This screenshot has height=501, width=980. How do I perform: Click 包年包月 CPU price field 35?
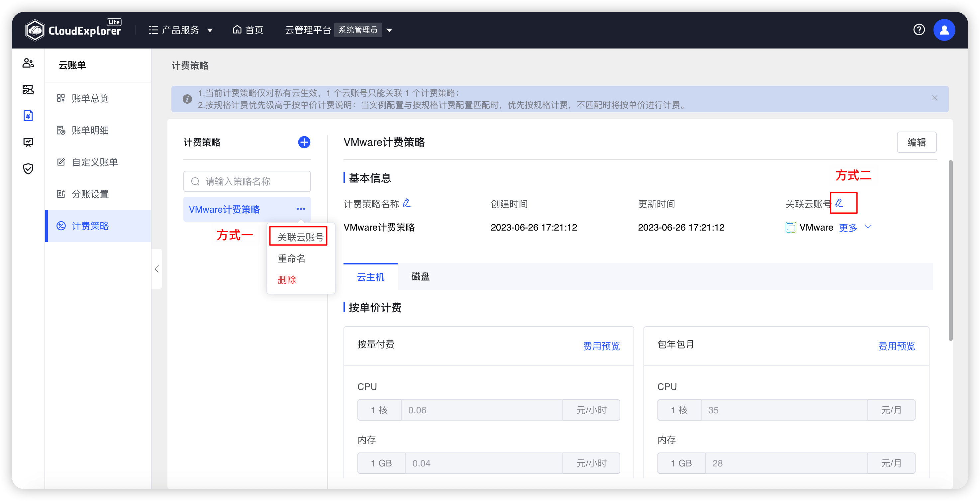[x=784, y=410]
